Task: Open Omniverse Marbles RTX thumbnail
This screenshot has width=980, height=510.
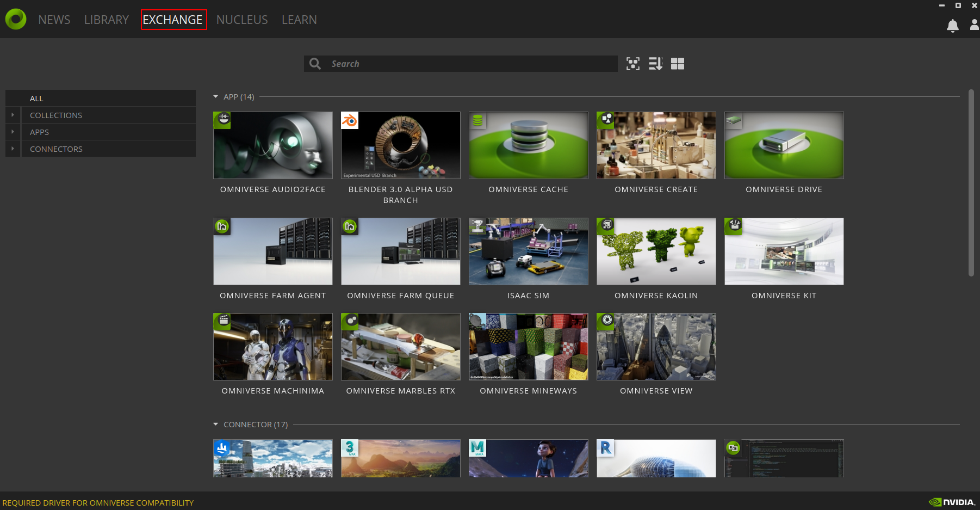Action: coord(401,347)
